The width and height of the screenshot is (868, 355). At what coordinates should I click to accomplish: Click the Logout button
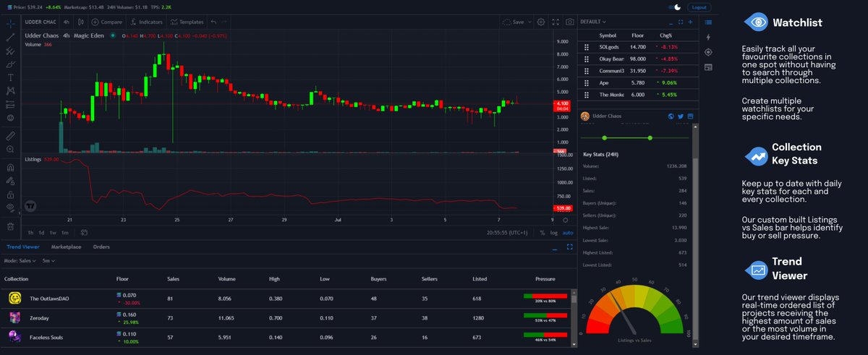pyautogui.click(x=699, y=7)
